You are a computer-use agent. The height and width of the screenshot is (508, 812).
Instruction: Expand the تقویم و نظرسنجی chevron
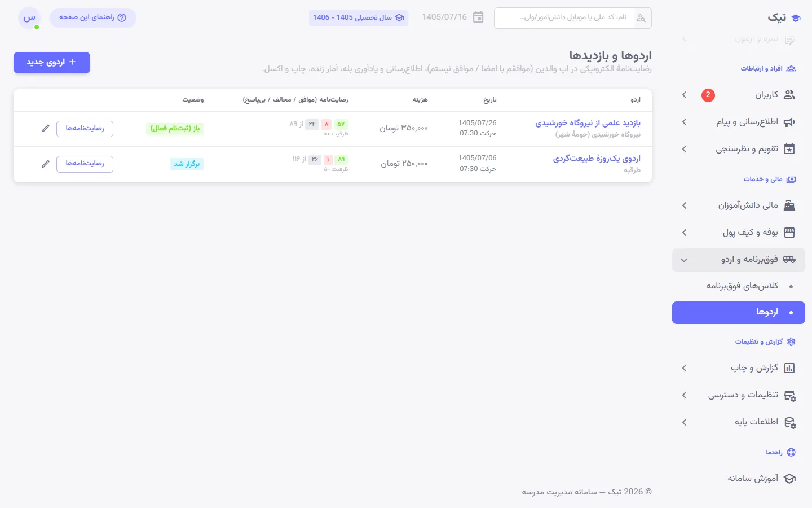pyautogui.click(x=684, y=149)
